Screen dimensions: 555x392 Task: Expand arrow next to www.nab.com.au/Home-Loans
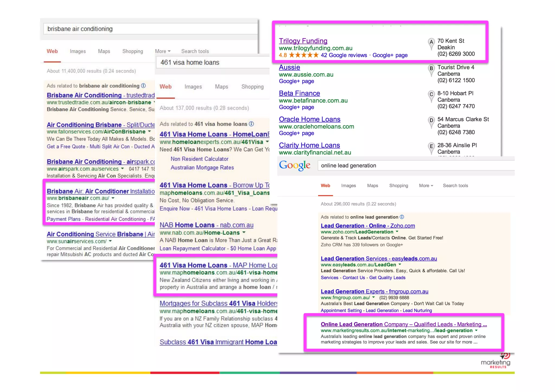pos(244,232)
